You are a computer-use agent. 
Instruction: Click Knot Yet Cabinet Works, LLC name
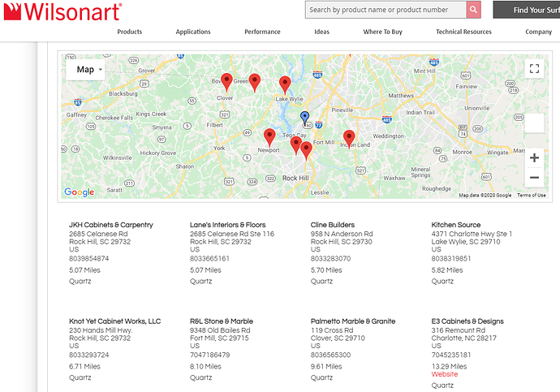point(115,321)
